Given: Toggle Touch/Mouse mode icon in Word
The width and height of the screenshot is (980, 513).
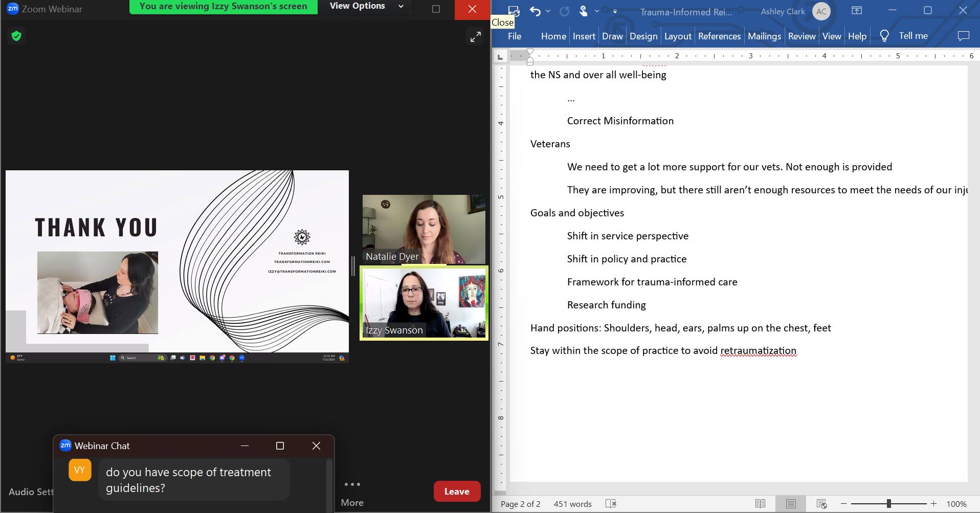Looking at the screenshot, I should pyautogui.click(x=583, y=11).
